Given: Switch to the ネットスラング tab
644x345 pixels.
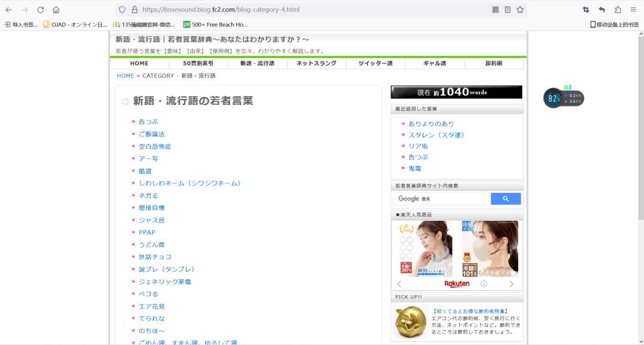Looking at the screenshot, I should [317, 63].
